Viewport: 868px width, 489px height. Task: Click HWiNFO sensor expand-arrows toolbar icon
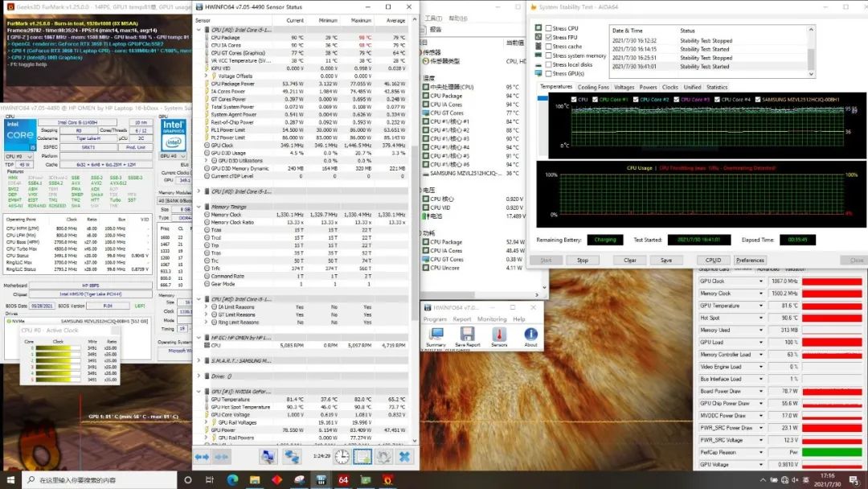tap(202, 457)
